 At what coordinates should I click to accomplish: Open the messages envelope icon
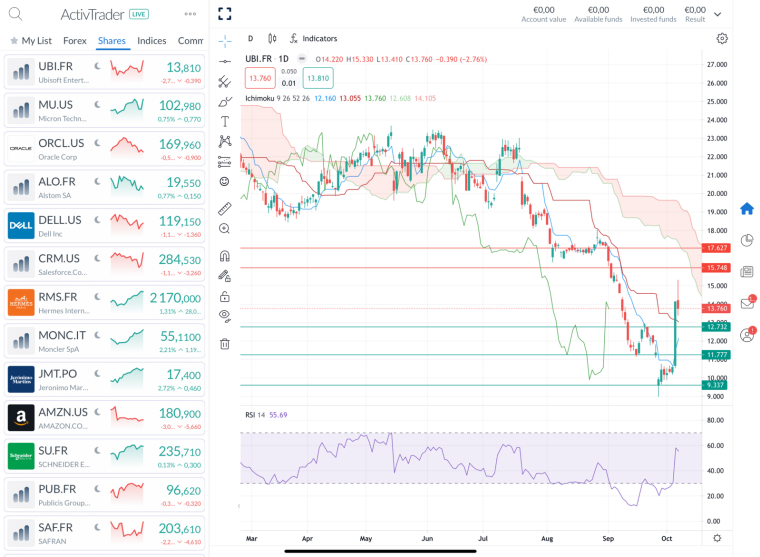(748, 303)
